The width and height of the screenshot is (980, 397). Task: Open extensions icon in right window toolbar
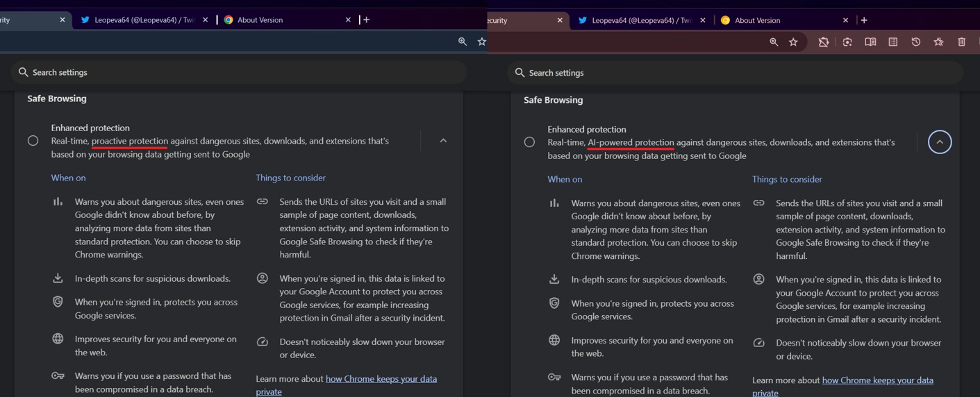[824, 42]
